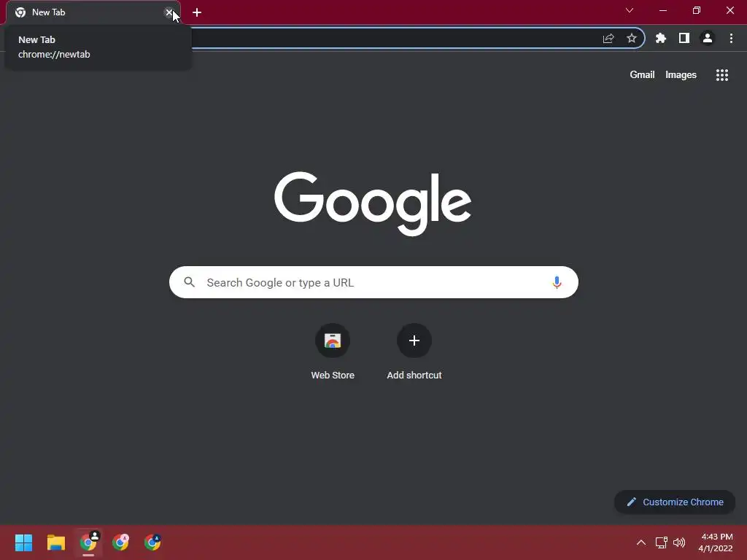Open the Windows Start menu
This screenshot has height=560, width=747.
(x=24, y=542)
